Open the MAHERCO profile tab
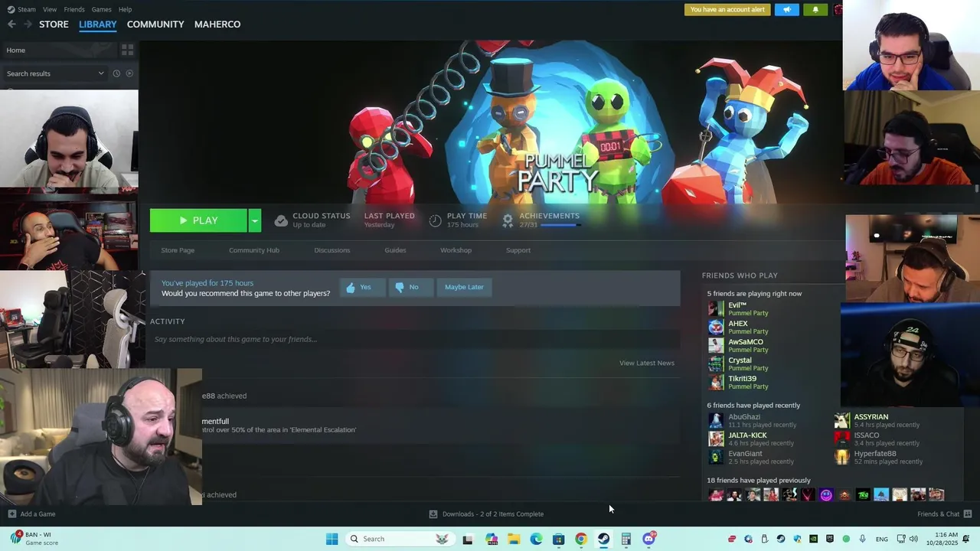The height and width of the screenshot is (551, 980). click(x=217, y=24)
